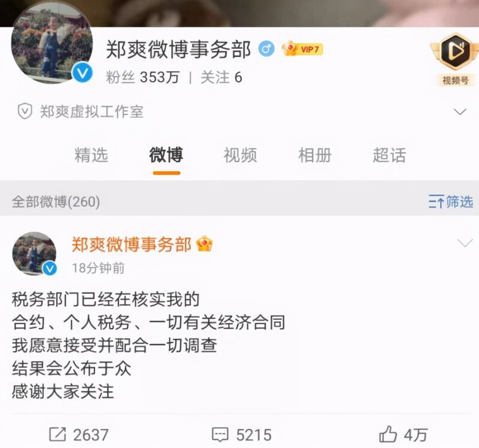This screenshot has height=448, width=479.
Task: Open the 视频号 video channel badge
Action: coord(454,59)
